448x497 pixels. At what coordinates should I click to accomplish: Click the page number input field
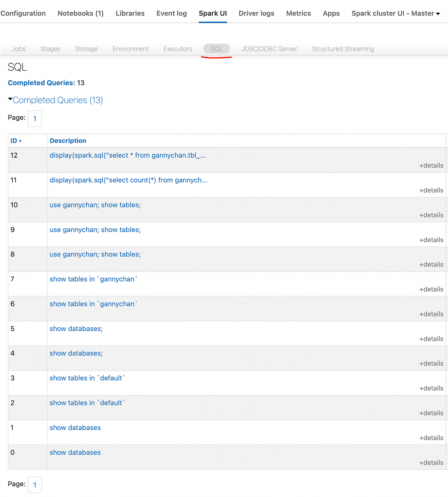point(35,118)
